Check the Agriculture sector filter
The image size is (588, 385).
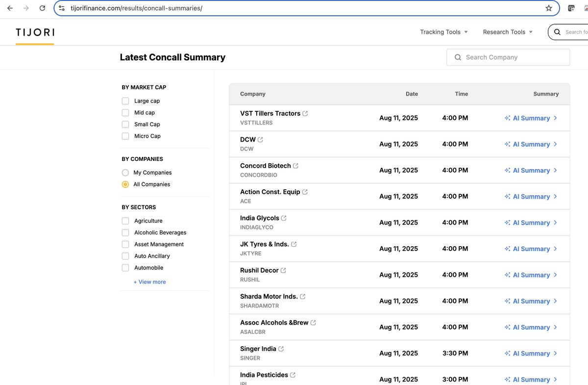coord(125,221)
